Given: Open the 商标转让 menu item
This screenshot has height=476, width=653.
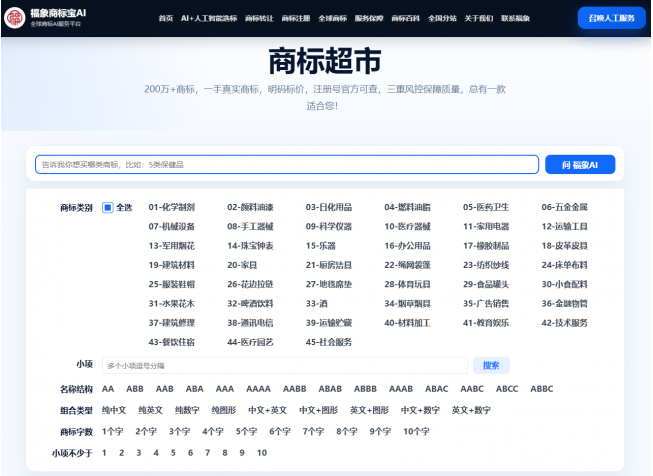Looking at the screenshot, I should [x=259, y=18].
